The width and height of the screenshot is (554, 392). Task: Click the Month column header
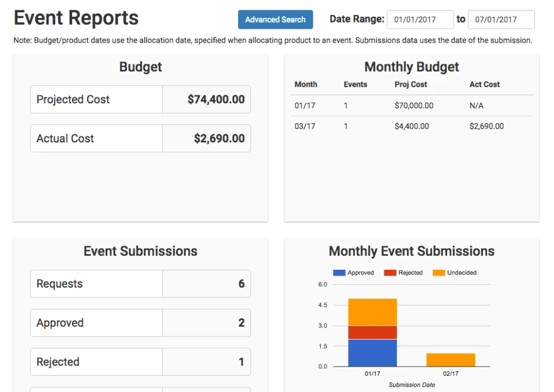306,84
